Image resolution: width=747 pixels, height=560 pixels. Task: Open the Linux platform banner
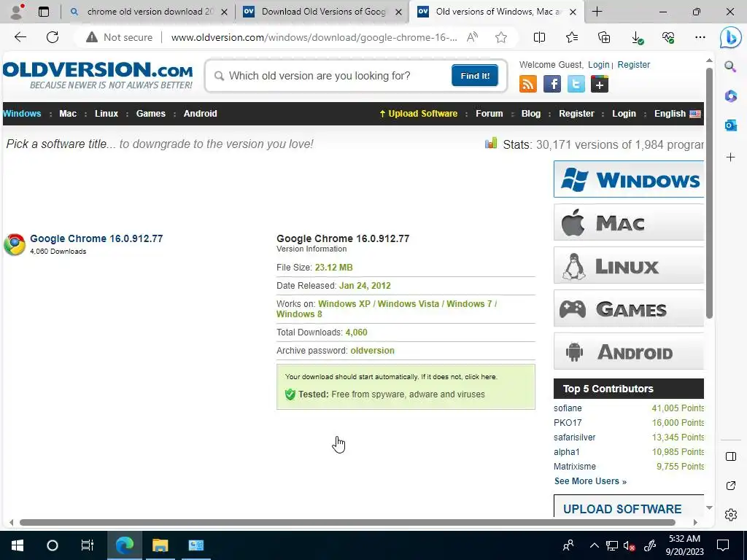(x=628, y=265)
